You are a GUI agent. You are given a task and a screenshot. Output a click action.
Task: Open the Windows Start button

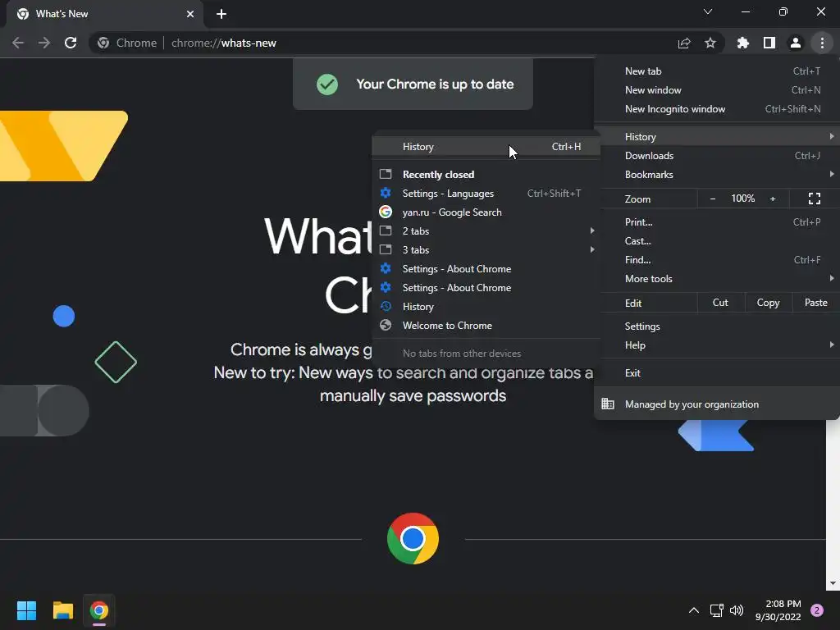(x=26, y=610)
